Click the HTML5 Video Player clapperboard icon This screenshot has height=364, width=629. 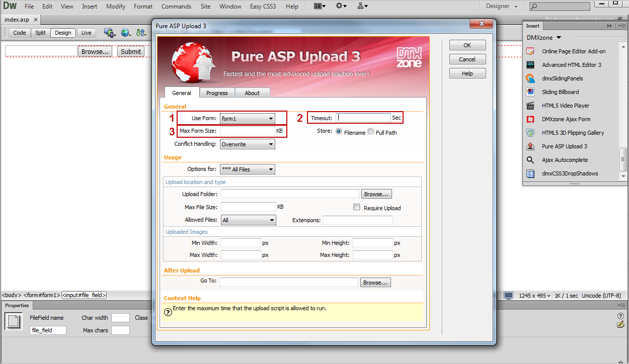530,106
